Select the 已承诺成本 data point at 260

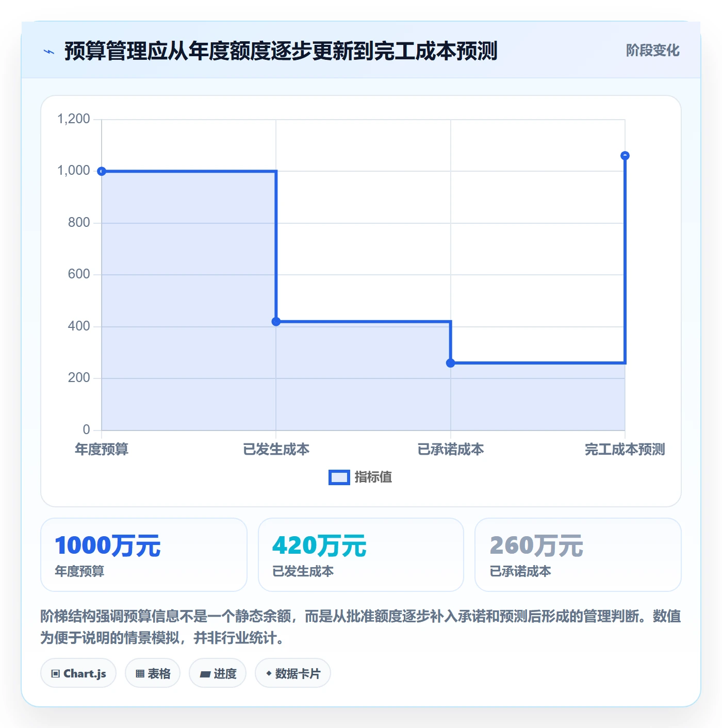click(x=451, y=363)
